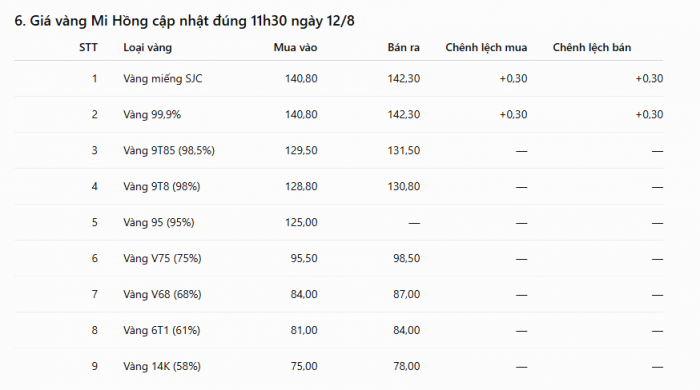700x390 pixels.
Task: Click the 'Chênh lệch bán' column header
Action: point(592,48)
